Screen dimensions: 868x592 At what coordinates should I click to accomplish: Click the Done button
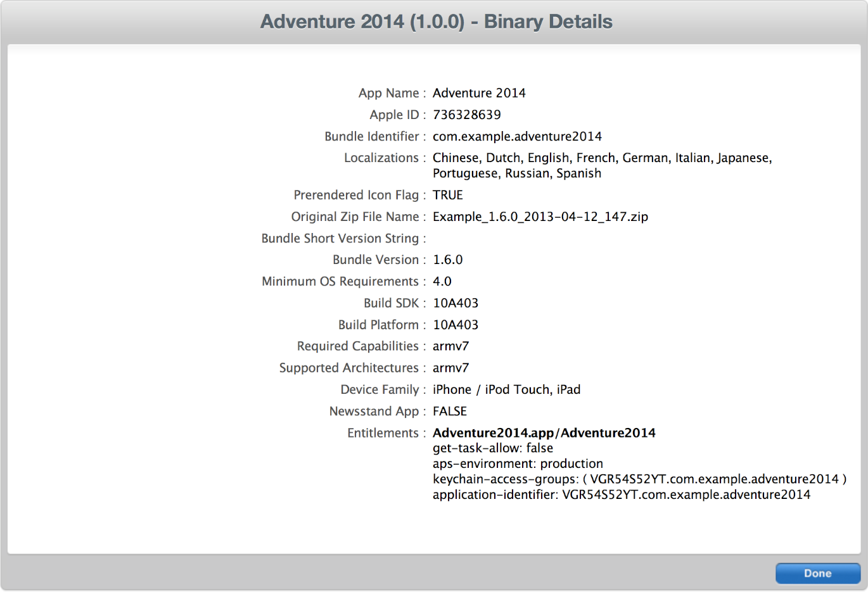817,573
